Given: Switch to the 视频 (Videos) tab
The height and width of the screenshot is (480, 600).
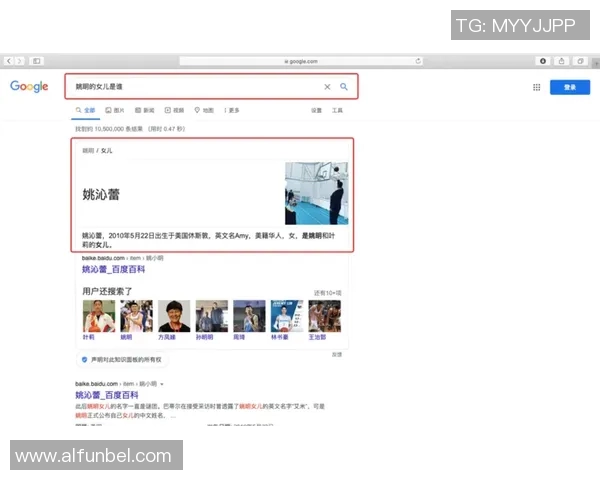Looking at the screenshot, I should pos(174,110).
